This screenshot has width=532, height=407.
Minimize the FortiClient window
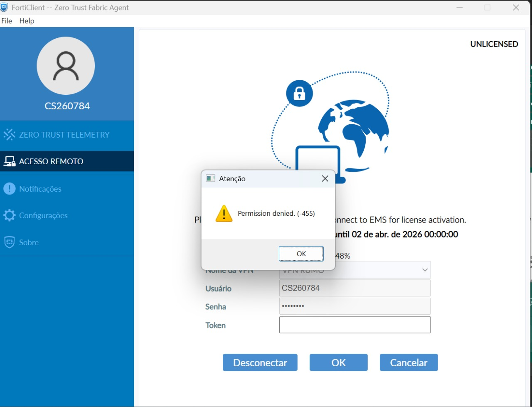[x=460, y=7]
